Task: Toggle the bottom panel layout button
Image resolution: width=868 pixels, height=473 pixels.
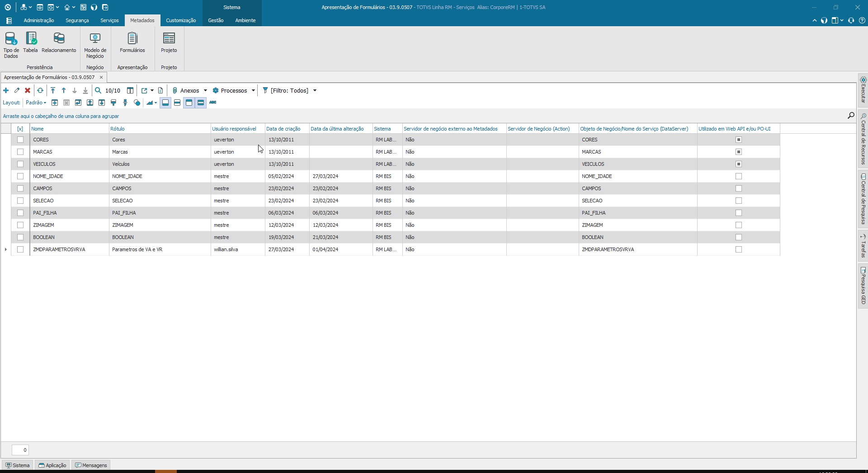Action: [x=165, y=103]
